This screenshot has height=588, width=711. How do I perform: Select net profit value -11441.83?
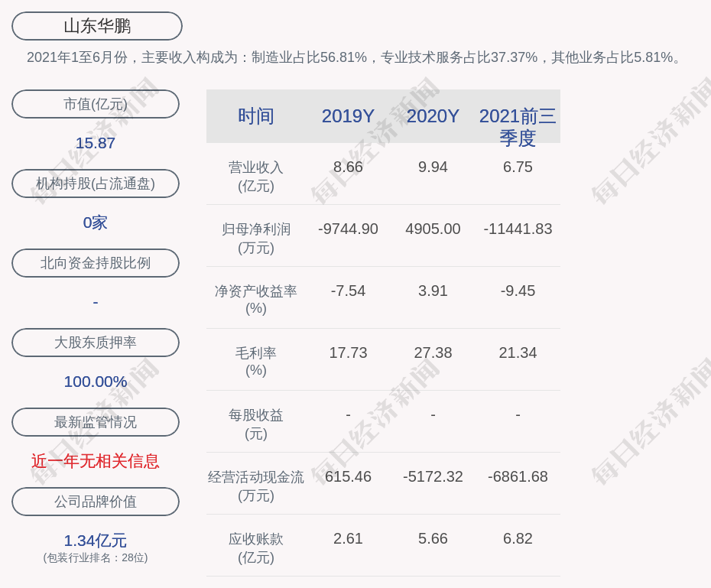coord(518,229)
